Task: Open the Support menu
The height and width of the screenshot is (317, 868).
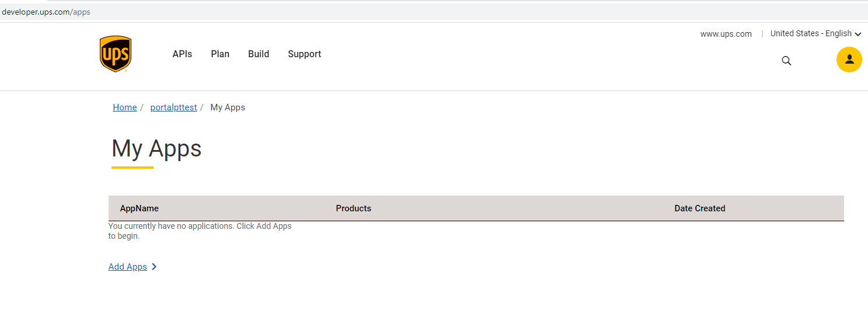Action: point(304,54)
